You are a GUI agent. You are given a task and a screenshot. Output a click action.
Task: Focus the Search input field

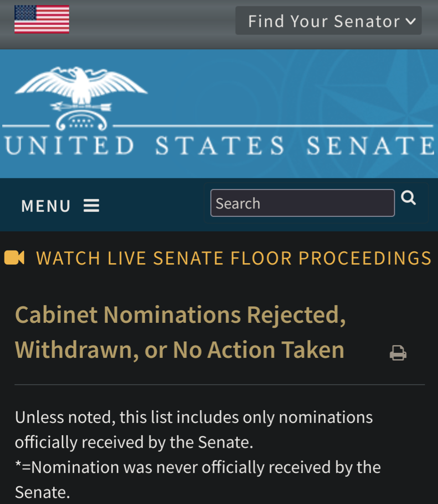click(x=302, y=203)
